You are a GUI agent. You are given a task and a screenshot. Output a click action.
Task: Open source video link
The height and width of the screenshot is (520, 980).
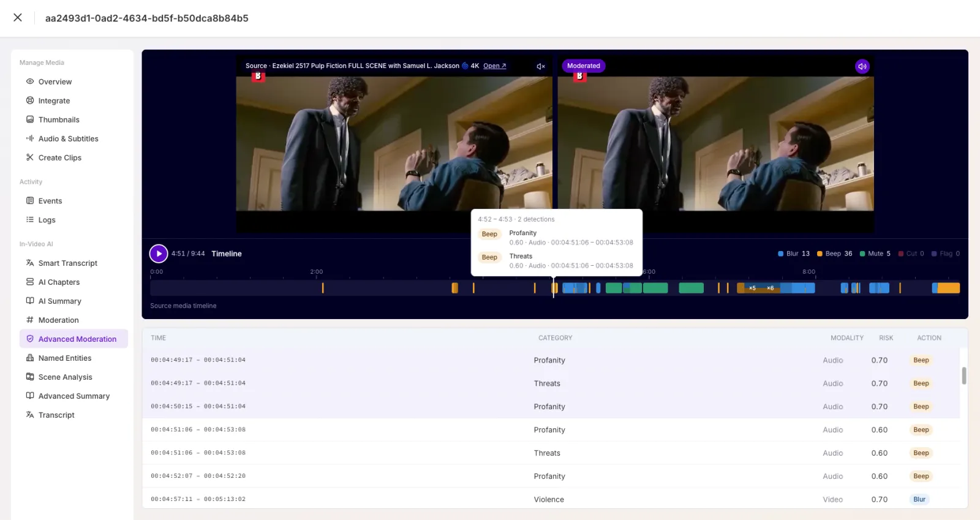(x=494, y=66)
